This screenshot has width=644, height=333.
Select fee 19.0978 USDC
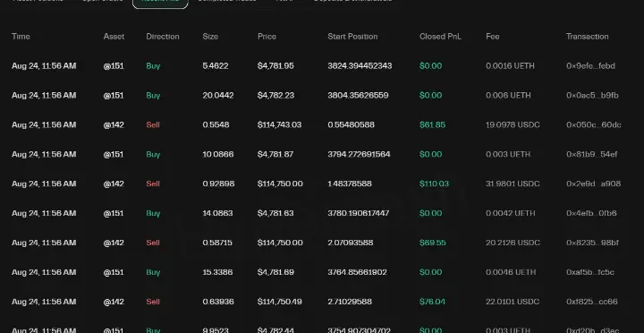pyautogui.click(x=513, y=125)
